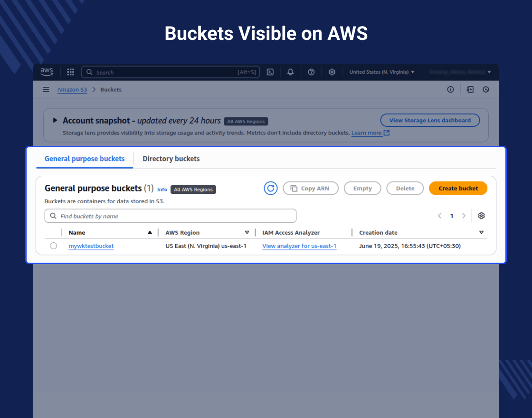Screen dimensions: 532x418
Task: Open the services grid menu
Action: click(x=71, y=72)
